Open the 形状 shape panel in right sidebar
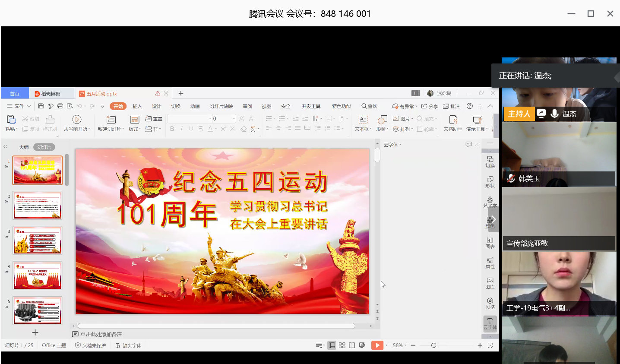The height and width of the screenshot is (364, 620). (x=490, y=182)
